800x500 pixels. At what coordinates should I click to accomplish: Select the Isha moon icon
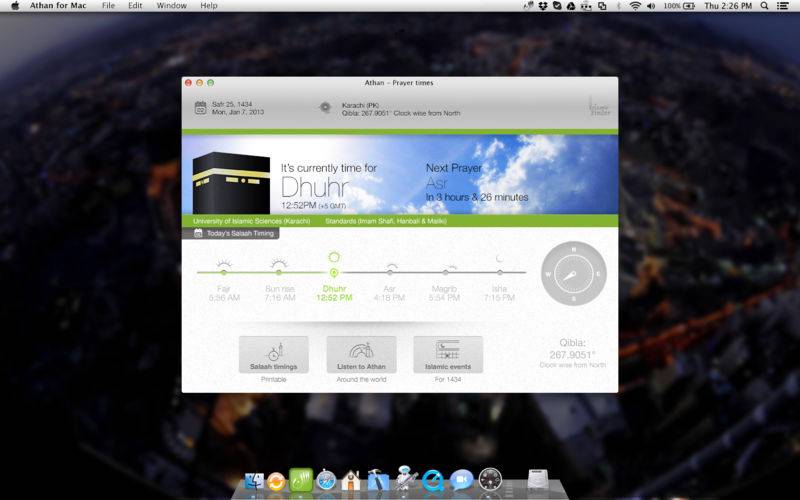tap(499, 259)
